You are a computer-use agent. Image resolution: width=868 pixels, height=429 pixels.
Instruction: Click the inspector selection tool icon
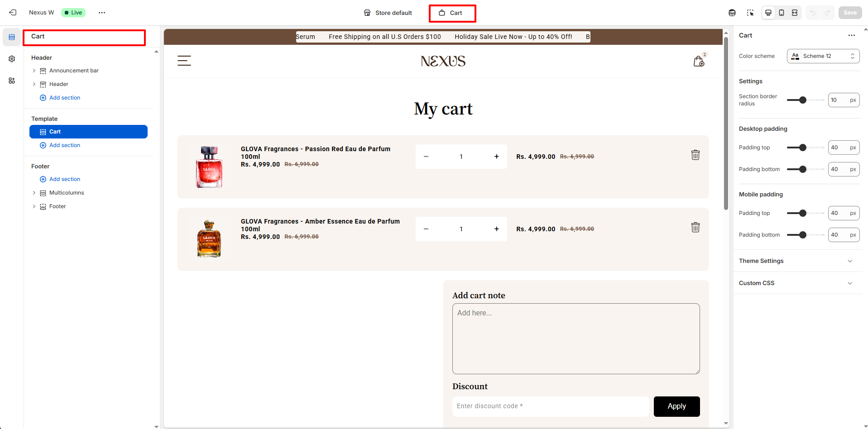(x=750, y=13)
